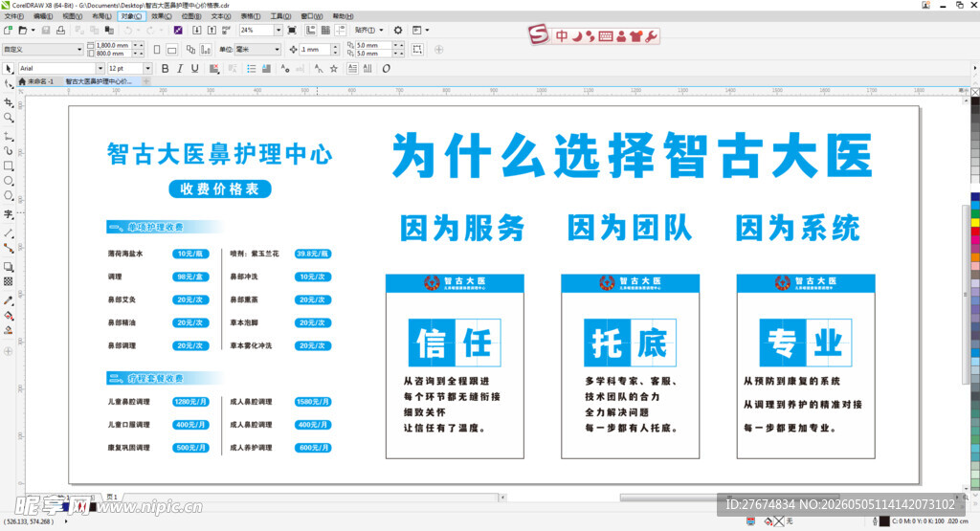Open the 12 pt font size dropdown
This screenshot has width=980, height=531.
pyautogui.click(x=147, y=69)
